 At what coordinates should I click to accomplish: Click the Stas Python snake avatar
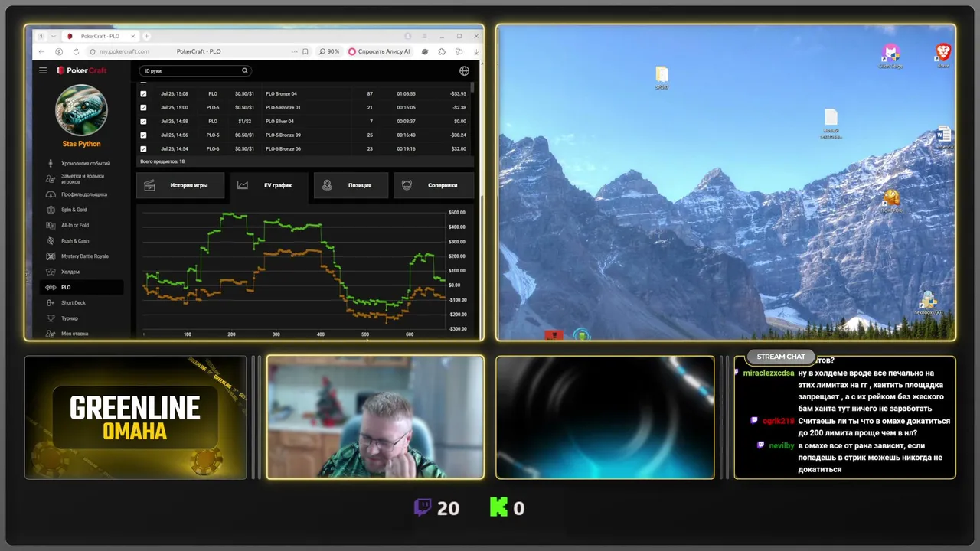point(81,109)
